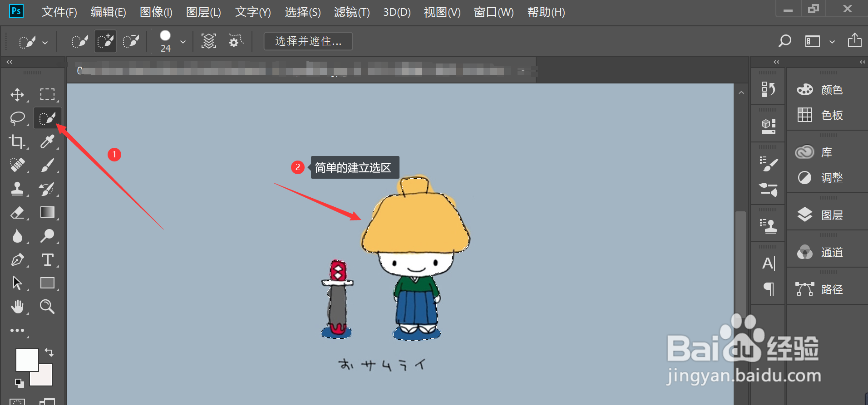868x405 pixels.
Task: Select the Rectangle shape tool
Action: (x=47, y=283)
